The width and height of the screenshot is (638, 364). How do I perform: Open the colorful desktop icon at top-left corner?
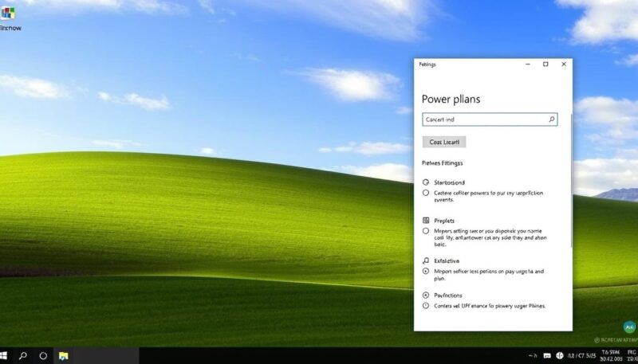coord(8,14)
